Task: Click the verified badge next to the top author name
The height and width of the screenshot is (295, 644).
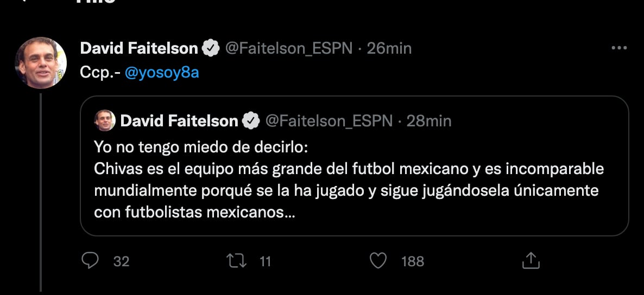Action: (210, 49)
